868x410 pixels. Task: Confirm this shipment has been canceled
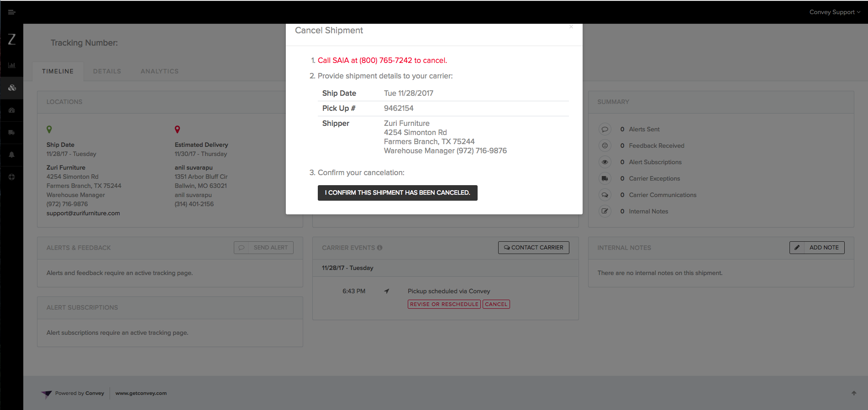click(398, 193)
